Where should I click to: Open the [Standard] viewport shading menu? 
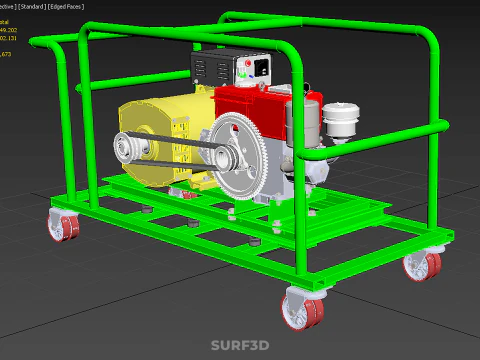[32, 6]
